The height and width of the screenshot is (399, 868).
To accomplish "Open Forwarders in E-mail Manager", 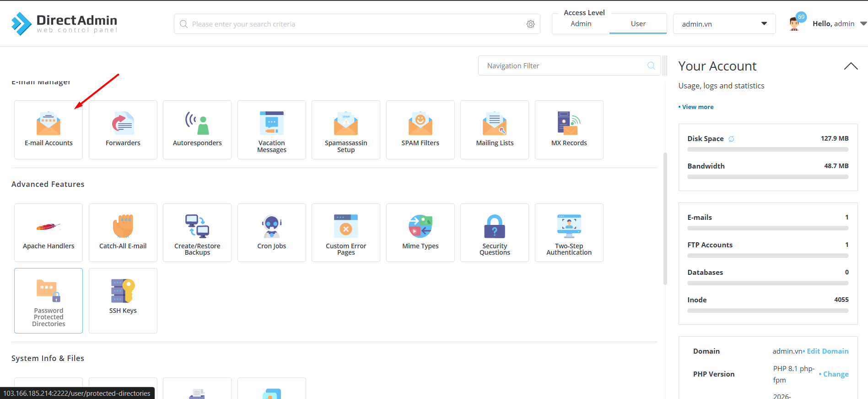I will (x=123, y=130).
